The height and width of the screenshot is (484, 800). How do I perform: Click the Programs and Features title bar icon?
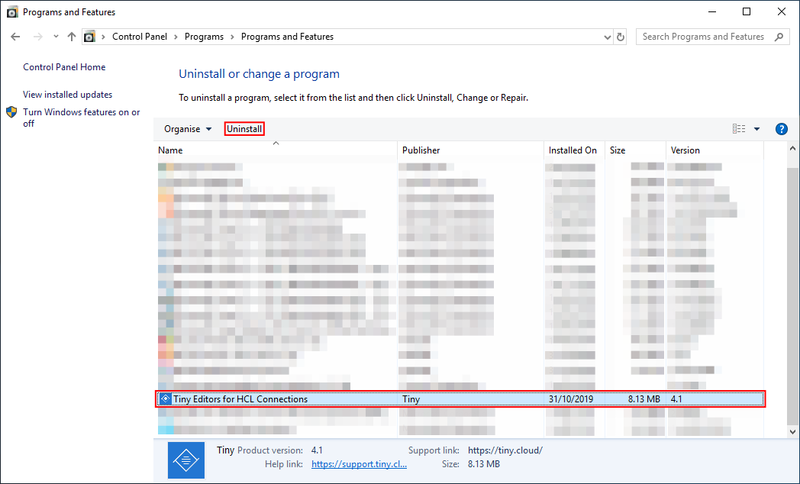(12, 12)
